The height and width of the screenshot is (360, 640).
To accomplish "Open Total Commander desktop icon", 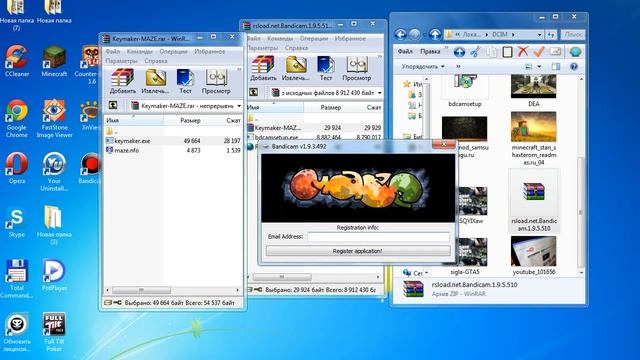I will 17,278.
